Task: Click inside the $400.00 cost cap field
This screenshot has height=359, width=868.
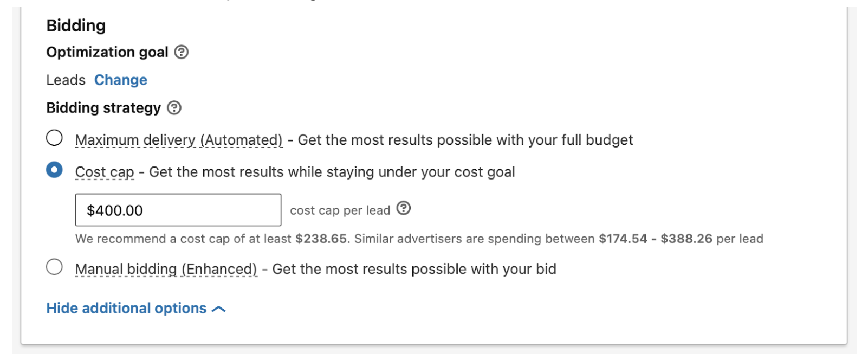Action: click(x=178, y=210)
